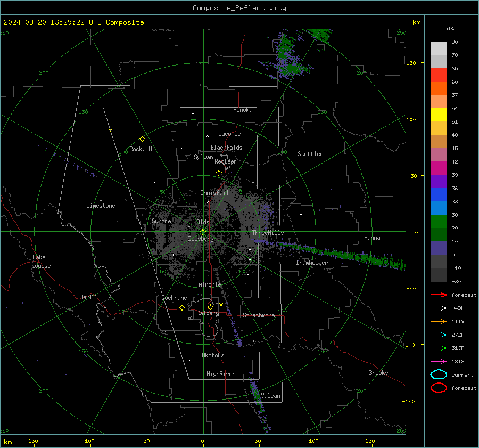Click the Airdrie city label
The height and width of the screenshot is (448, 479).
(x=210, y=284)
